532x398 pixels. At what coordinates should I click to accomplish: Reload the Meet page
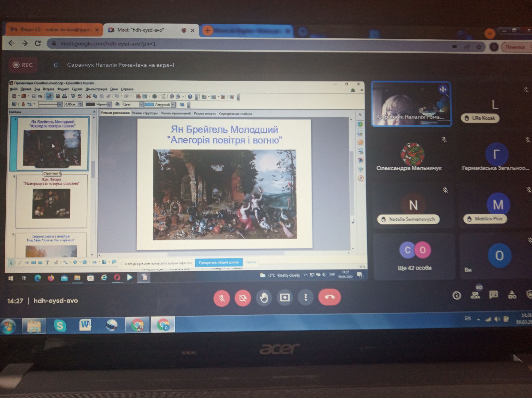click(x=38, y=43)
